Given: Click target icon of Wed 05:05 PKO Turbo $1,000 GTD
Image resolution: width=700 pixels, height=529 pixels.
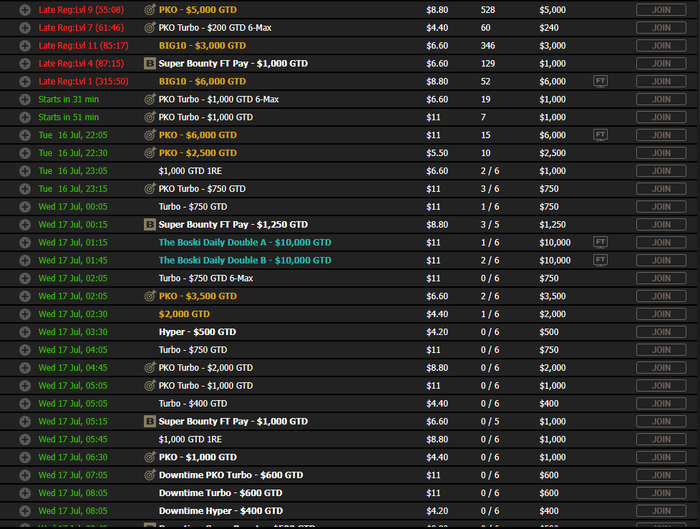Looking at the screenshot, I should point(150,385).
